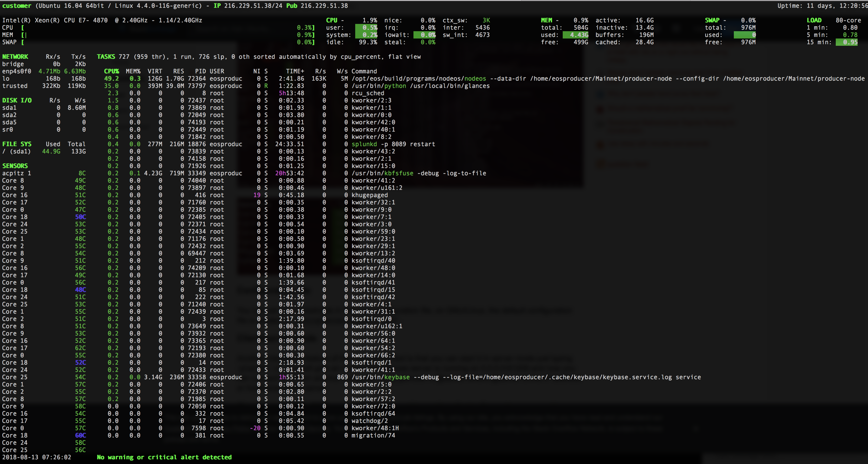
Task: Click the CPU summary header showing 1.9%
Action: click(x=352, y=20)
